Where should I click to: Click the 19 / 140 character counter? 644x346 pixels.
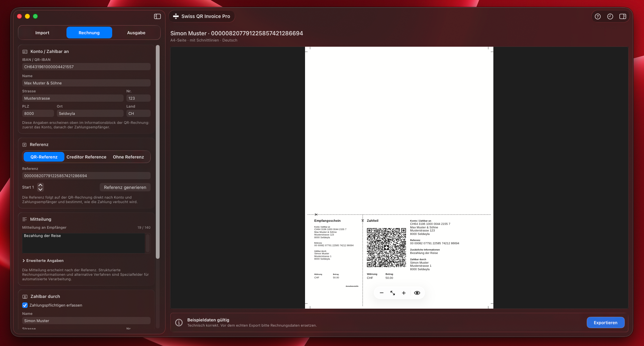[144, 227]
